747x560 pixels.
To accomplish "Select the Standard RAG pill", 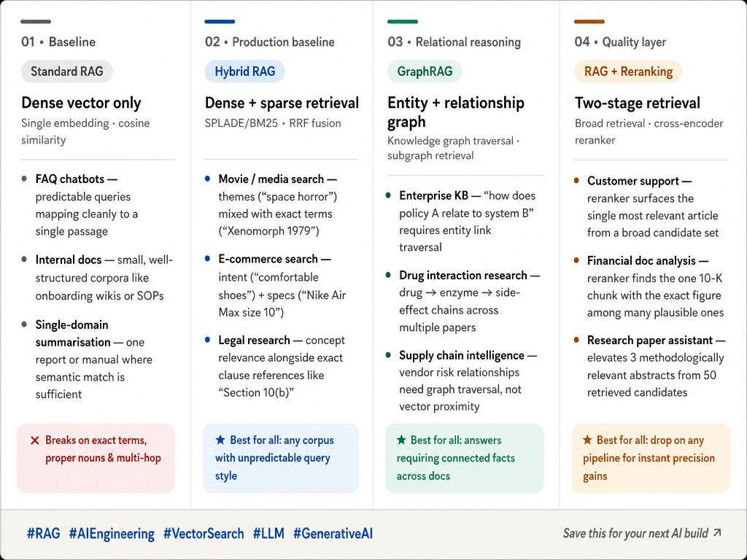I will (x=66, y=71).
